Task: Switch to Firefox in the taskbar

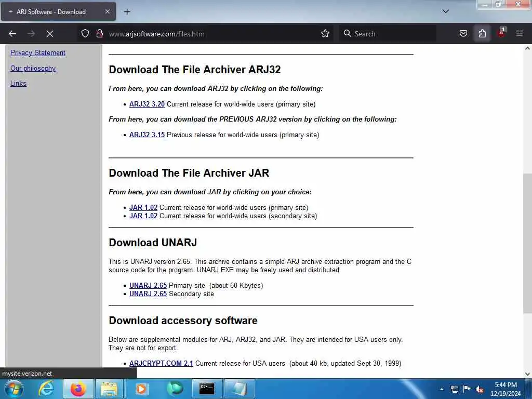Action: click(x=78, y=389)
